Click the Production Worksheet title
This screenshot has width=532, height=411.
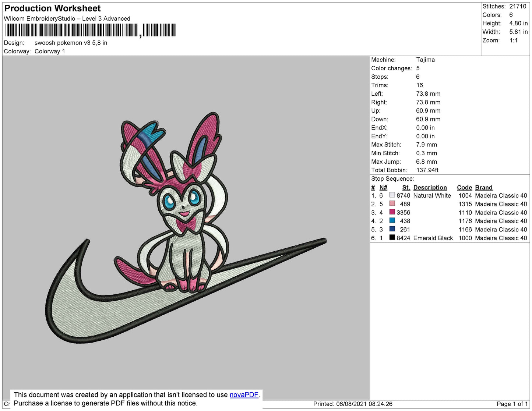[x=52, y=8]
